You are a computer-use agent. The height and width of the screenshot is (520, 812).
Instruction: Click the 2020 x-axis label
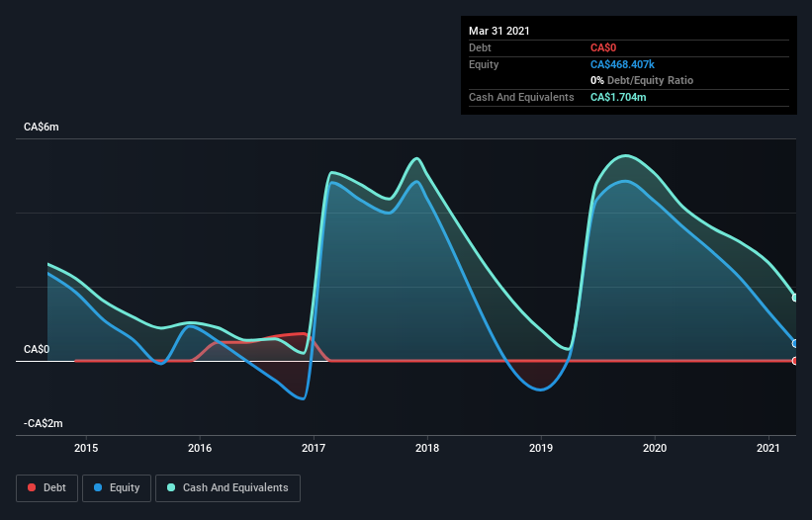tap(655, 448)
